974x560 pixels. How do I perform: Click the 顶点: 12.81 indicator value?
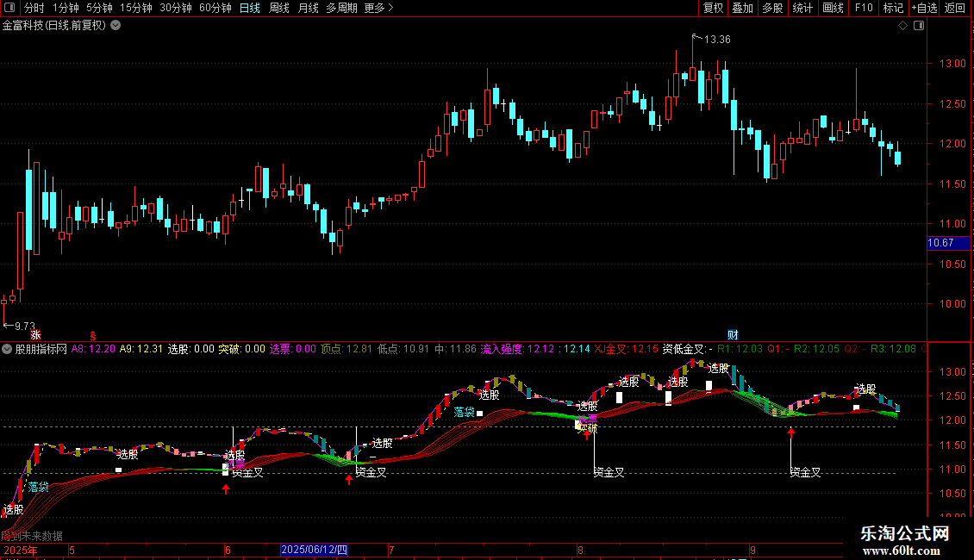[347, 349]
